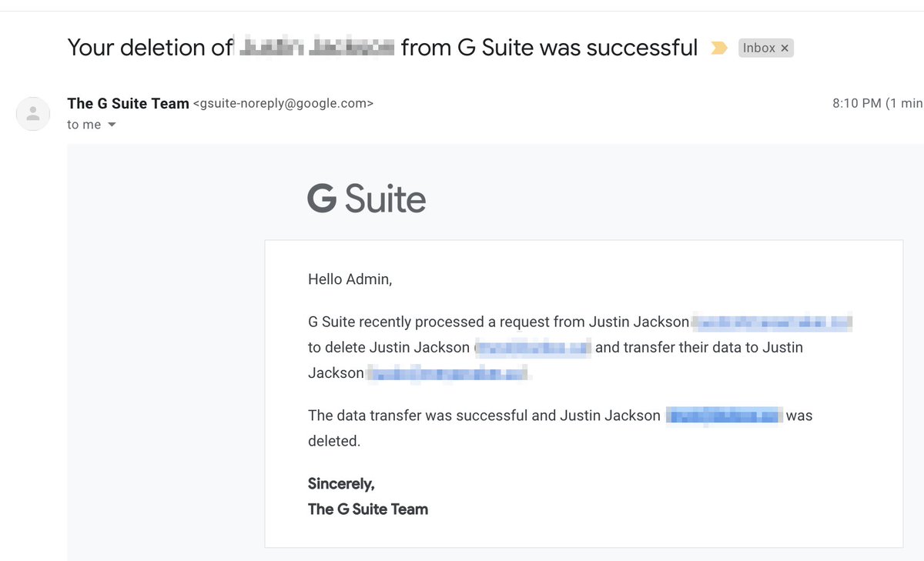924x561 pixels.
Task: Click the Inbox label chip text
Action: pos(758,48)
